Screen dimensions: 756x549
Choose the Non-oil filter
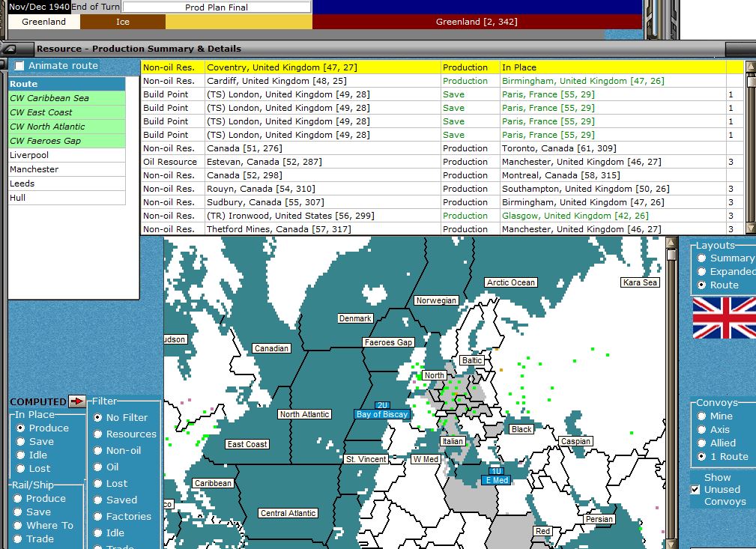(98, 451)
